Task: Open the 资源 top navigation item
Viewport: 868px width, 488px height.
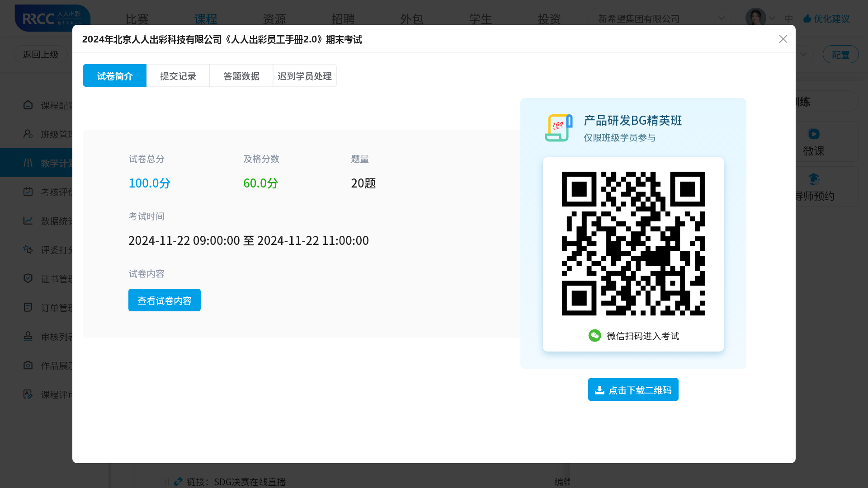Action: click(x=274, y=19)
